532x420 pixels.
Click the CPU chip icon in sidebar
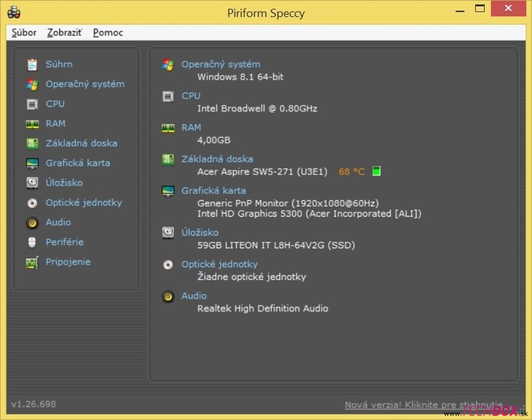[x=33, y=104]
